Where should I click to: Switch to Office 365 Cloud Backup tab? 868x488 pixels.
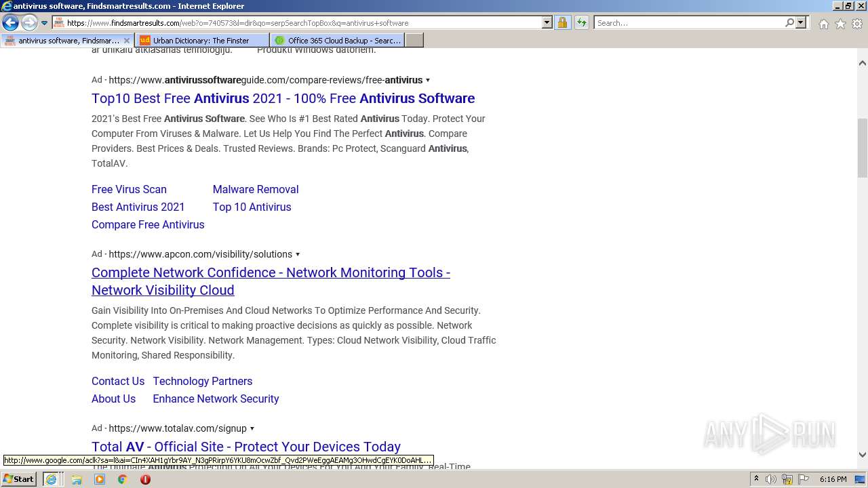click(x=337, y=40)
